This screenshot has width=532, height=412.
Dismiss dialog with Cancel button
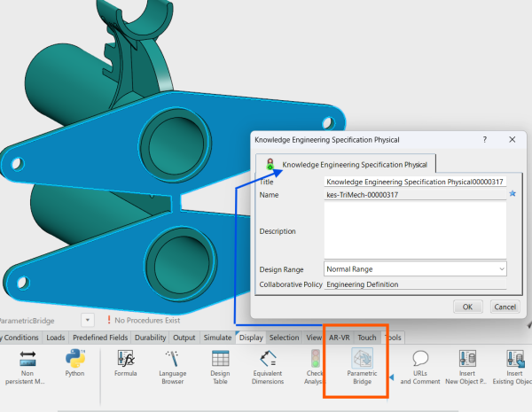(505, 307)
